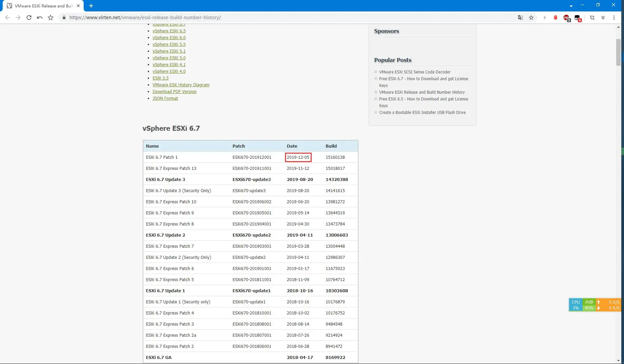
Task: Click the undo arrow next to reload
Action: coord(40,18)
